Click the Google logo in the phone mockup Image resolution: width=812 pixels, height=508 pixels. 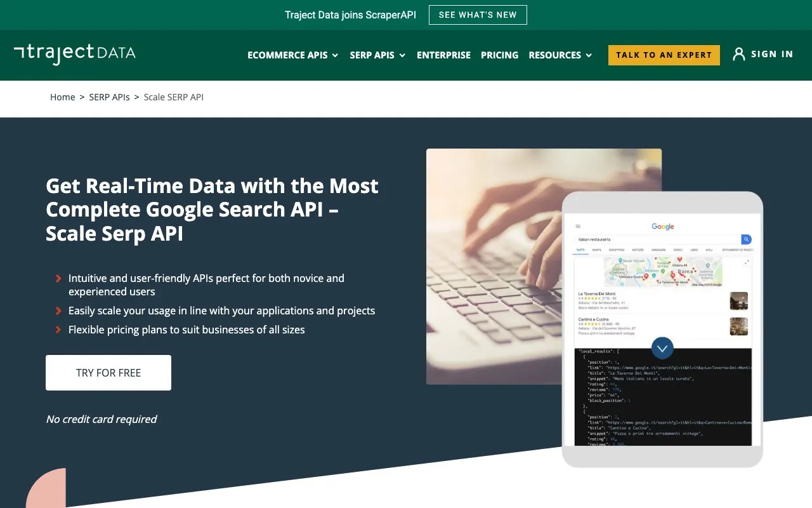[663, 227]
